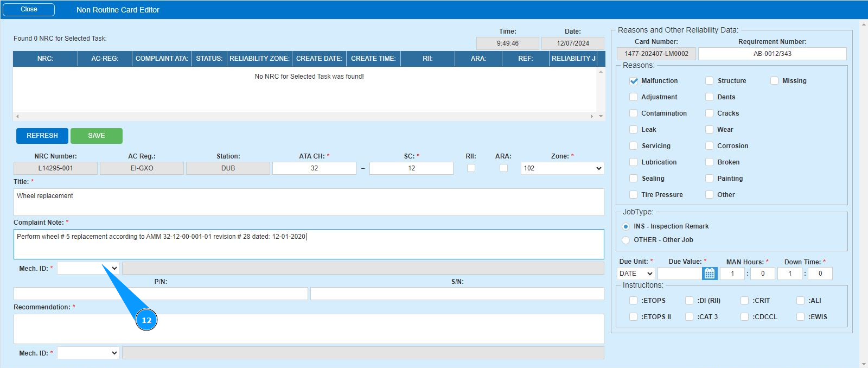
Task: Click the Requirement Number field
Action: point(772,54)
